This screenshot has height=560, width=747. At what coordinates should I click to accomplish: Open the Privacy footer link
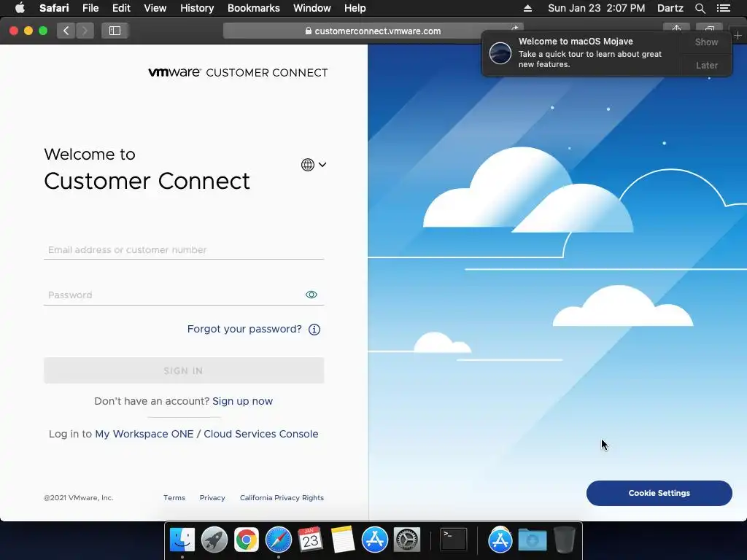[x=212, y=497]
